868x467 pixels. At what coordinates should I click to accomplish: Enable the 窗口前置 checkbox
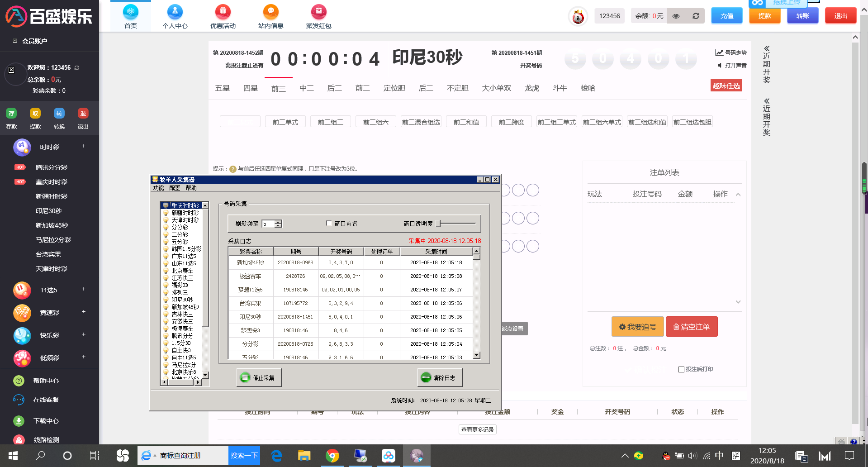pos(329,224)
